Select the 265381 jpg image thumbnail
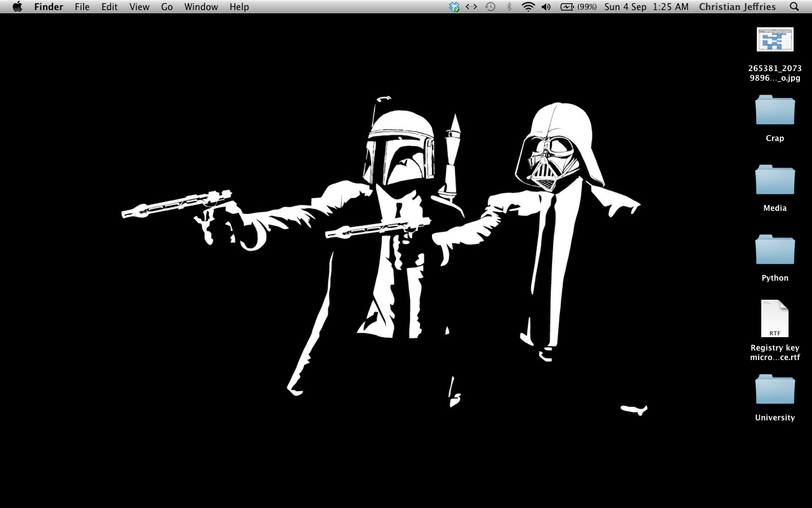This screenshot has height=508, width=812. point(775,39)
